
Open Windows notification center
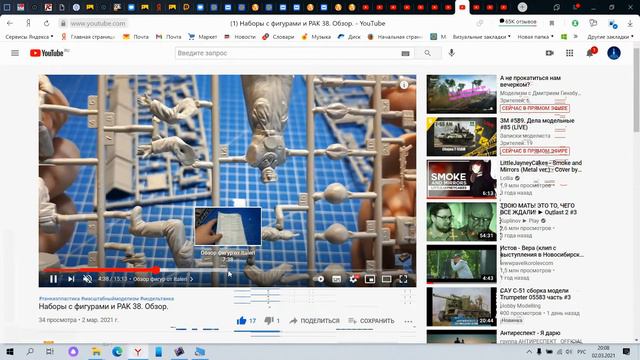tap(627, 351)
